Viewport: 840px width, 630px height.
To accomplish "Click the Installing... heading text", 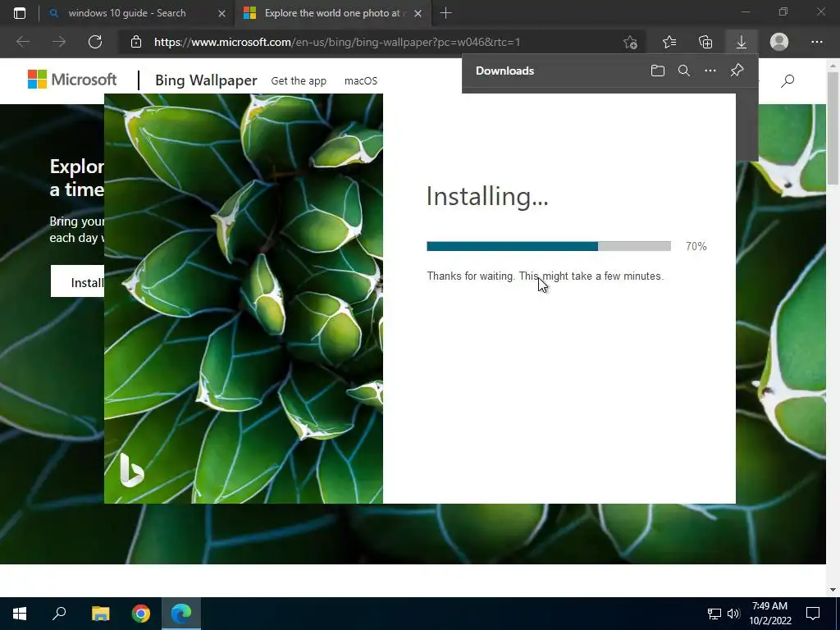I will coord(487,196).
